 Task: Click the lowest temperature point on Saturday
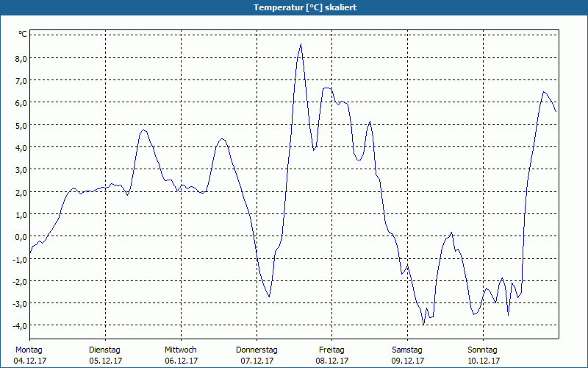423,324
